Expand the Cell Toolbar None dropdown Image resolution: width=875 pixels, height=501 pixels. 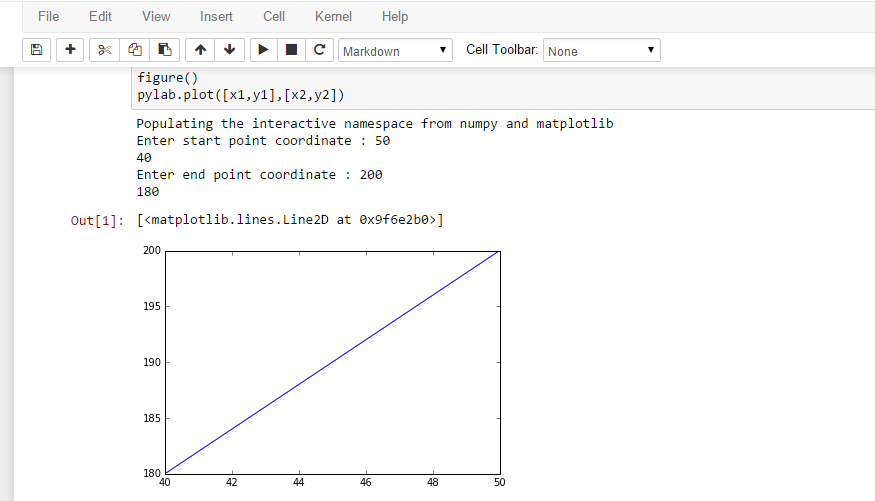click(x=601, y=51)
